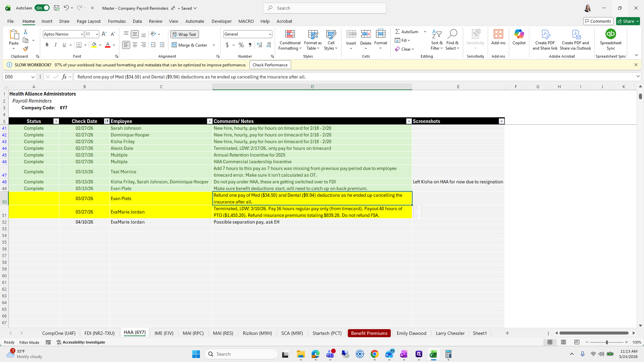
Task: Apply the yellow fill color swatch
Action: (94, 45)
